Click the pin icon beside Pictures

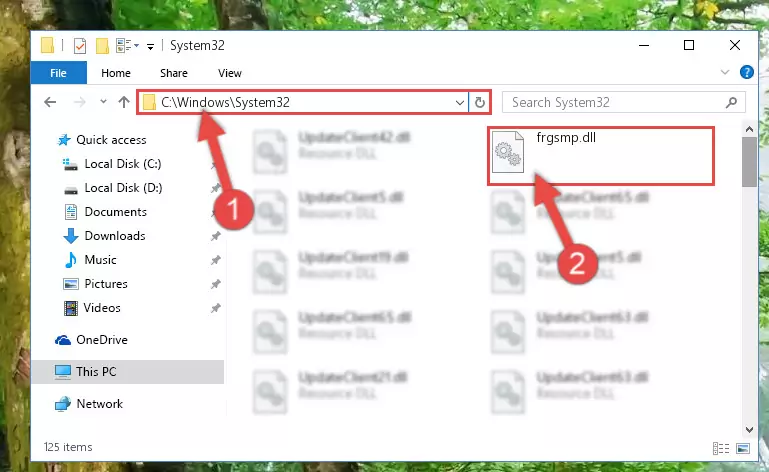pos(215,284)
